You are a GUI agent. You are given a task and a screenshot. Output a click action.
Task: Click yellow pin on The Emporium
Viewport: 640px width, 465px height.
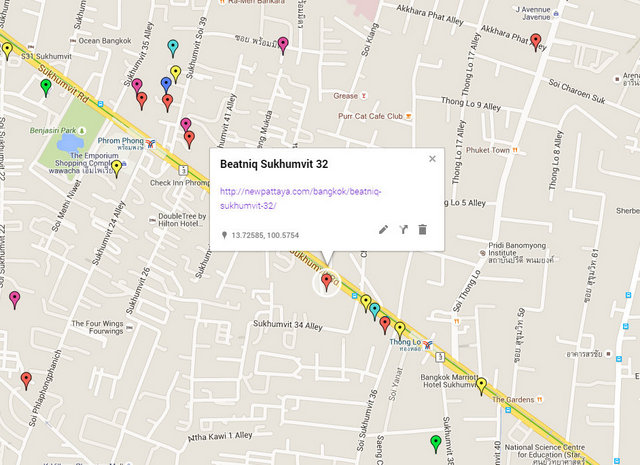(x=117, y=169)
